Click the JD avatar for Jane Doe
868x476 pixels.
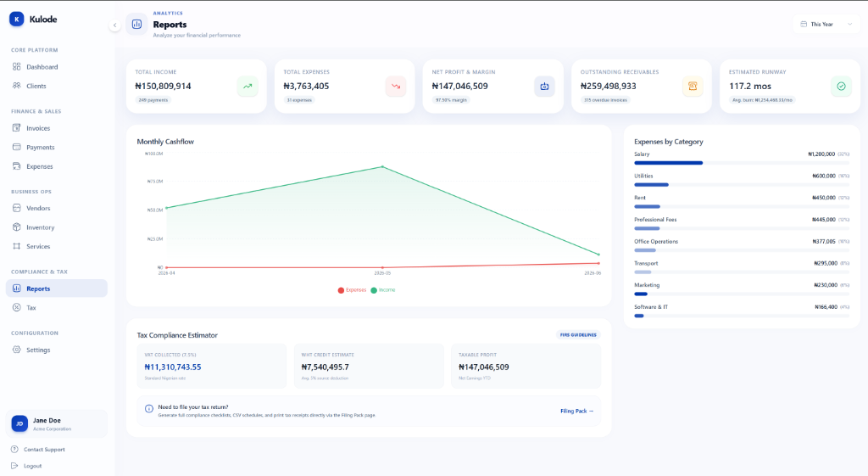(x=19, y=424)
